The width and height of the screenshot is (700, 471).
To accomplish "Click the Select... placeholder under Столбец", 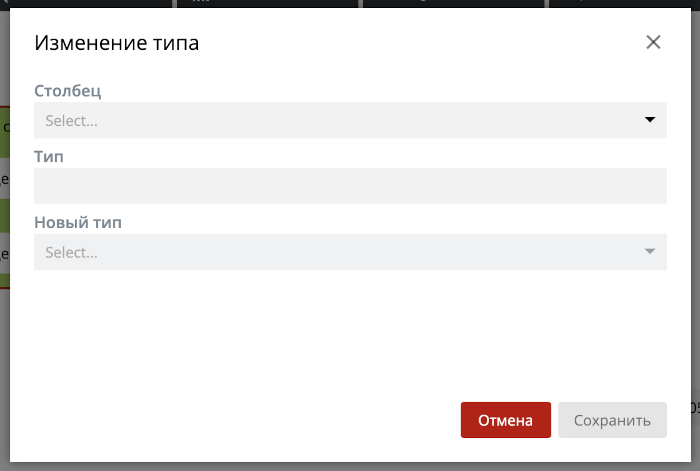I will point(71,121).
